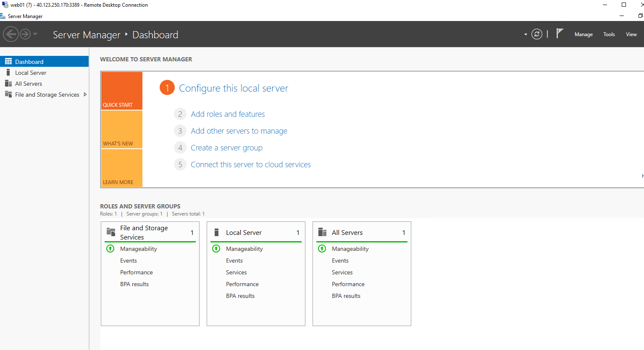Click Add roles and features link

coord(228,114)
